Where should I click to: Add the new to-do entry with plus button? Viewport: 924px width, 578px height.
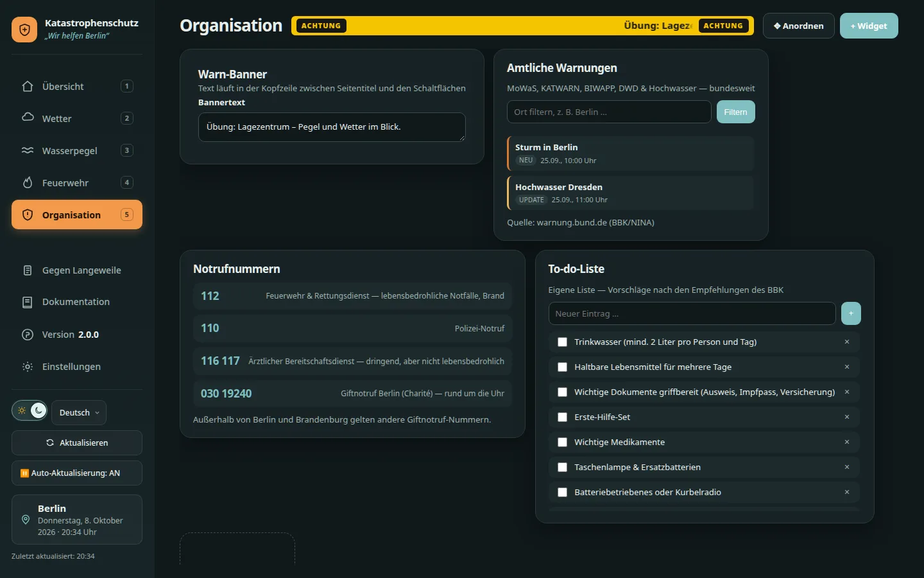click(851, 313)
